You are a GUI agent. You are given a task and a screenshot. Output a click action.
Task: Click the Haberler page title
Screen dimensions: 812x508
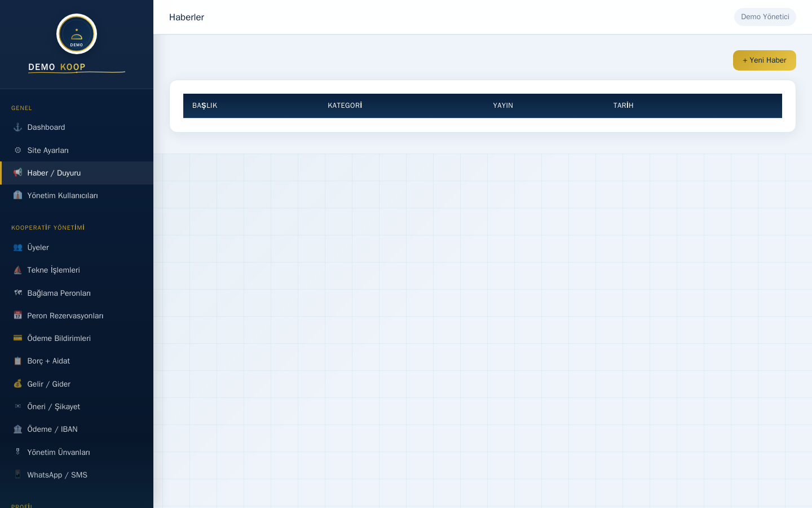[x=187, y=17]
